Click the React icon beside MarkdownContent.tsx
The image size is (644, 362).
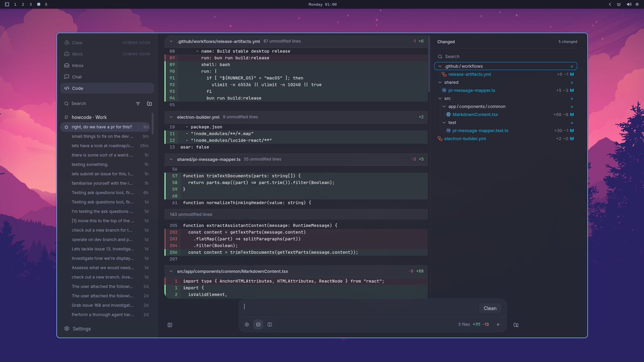pos(449,115)
